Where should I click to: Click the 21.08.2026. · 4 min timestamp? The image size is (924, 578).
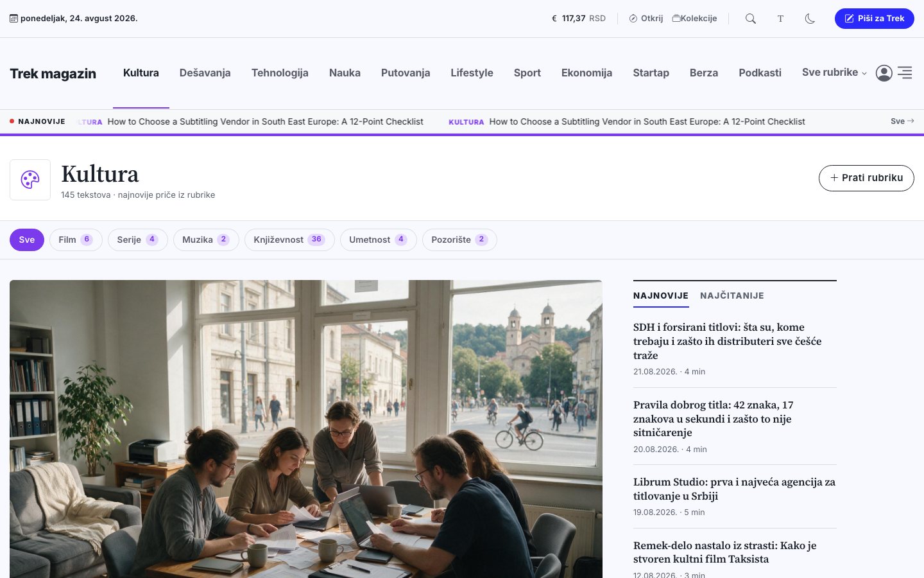click(669, 372)
